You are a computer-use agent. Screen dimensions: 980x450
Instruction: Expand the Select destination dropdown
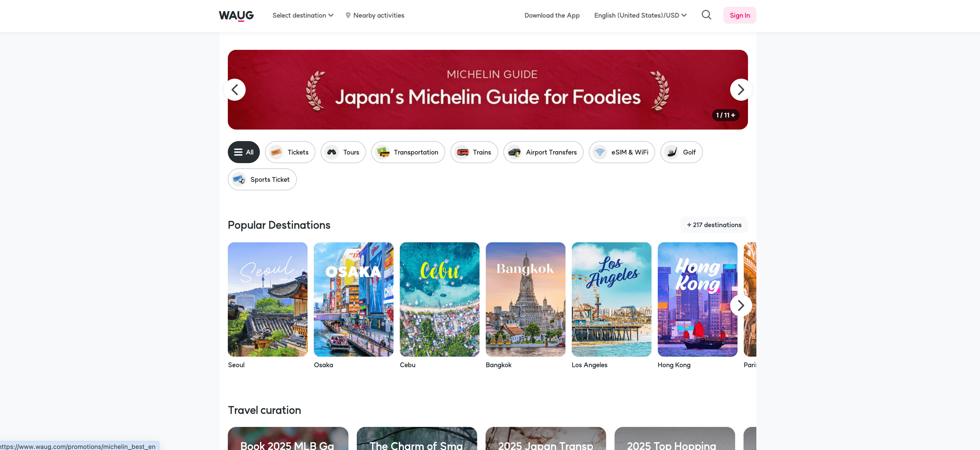coord(303,15)
